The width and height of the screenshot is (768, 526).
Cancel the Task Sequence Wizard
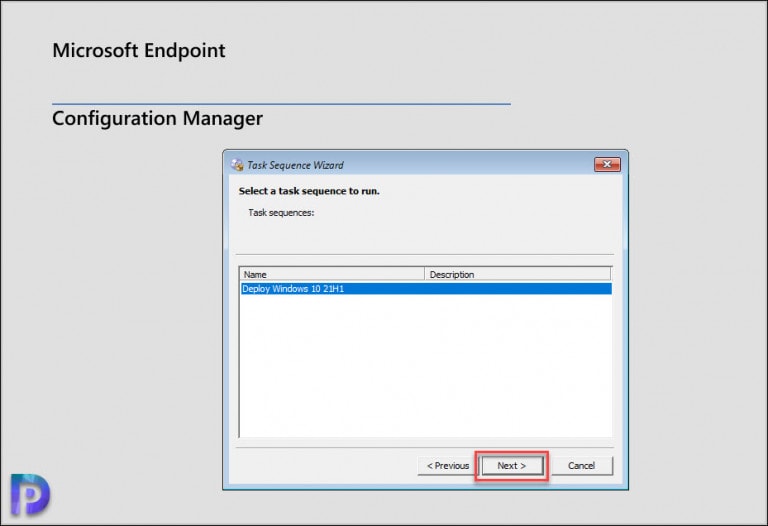[581, 466]
